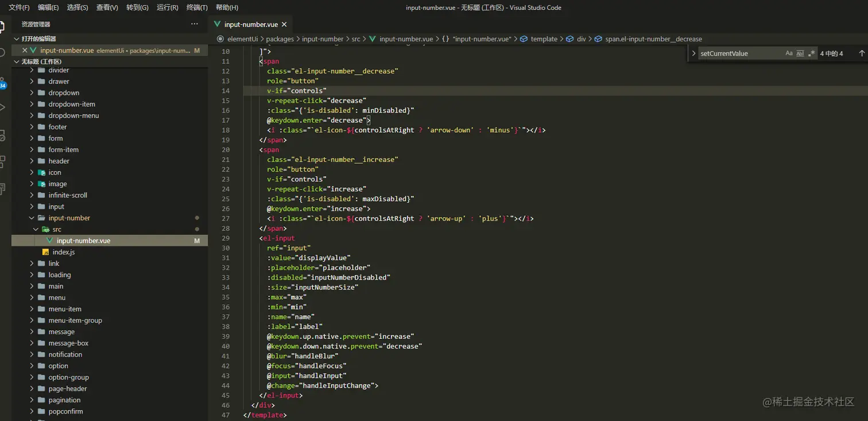The width and height of the screenshot is (868, 421).
Task: Click span.el-input-number__decrease in the breadcrumb
Action: pyautogui.click(x=653, y=39)
